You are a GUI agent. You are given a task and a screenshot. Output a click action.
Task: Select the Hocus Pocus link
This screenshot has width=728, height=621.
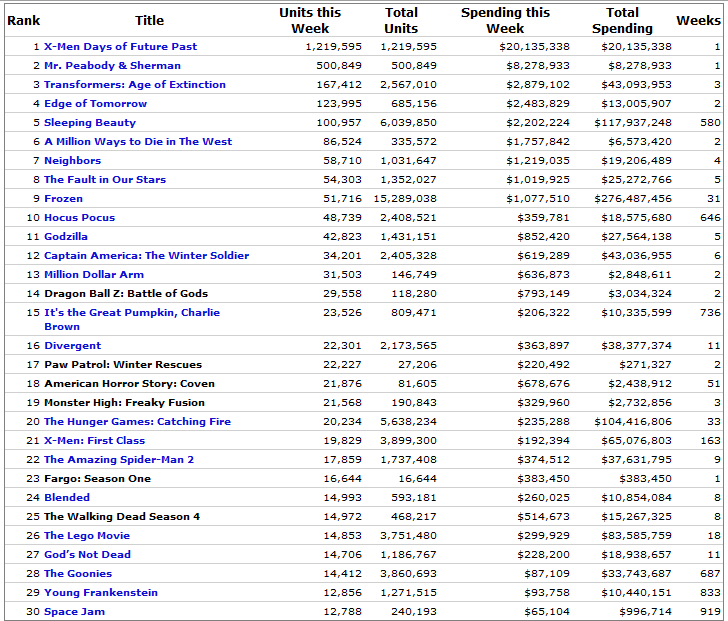pyautogui.click(x=79, y=218)
